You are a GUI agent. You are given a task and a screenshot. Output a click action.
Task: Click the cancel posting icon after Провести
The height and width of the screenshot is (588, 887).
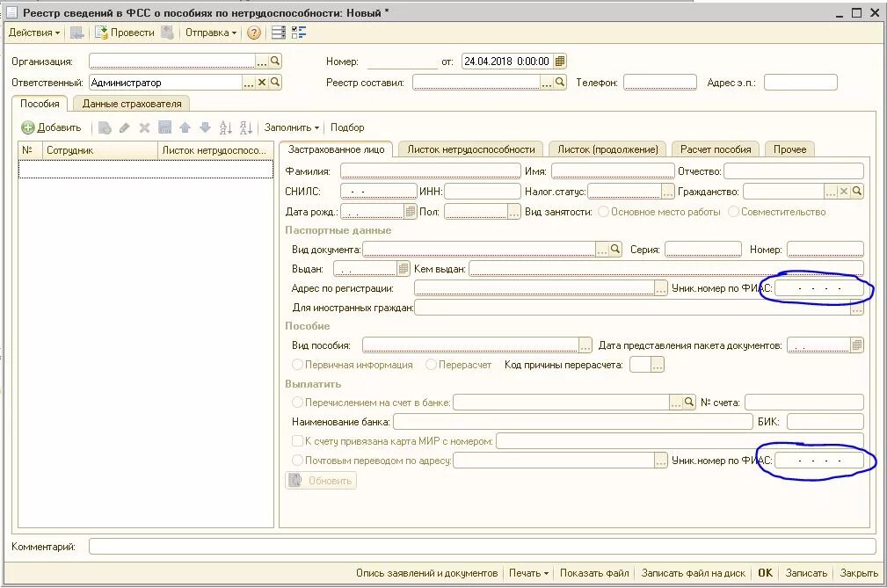tap(167, 33)
